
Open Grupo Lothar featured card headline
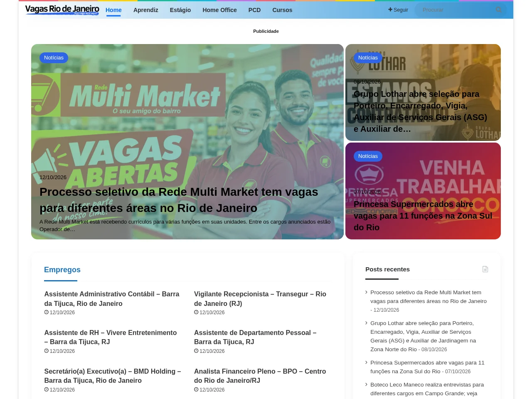click(x=421, y=111)
